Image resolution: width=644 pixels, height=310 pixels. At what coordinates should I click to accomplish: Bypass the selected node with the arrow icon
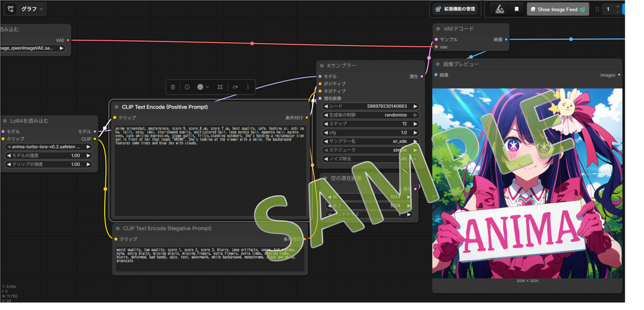click(x=235, y=87)
